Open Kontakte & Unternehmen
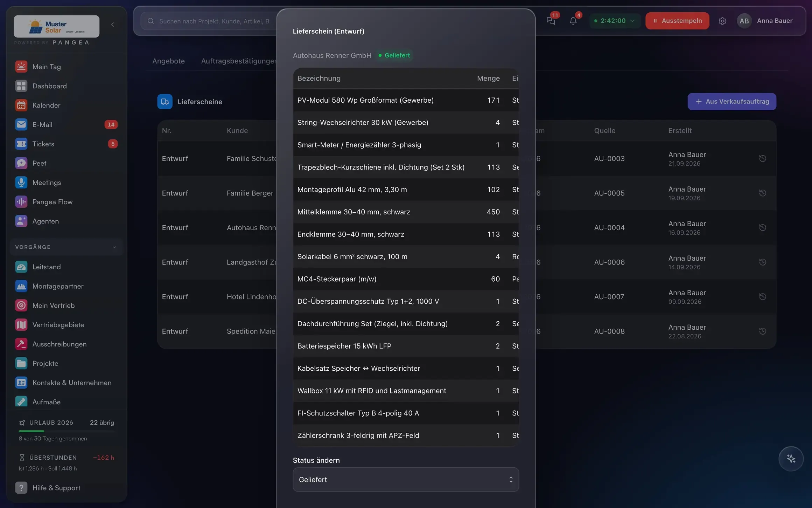This screenshot has width=812, height=508. (x=66, y=383)
